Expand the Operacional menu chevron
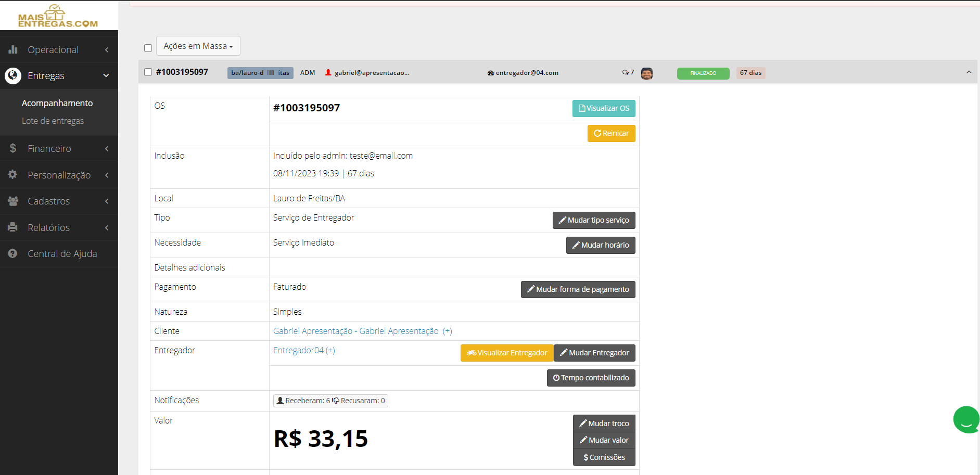980x475 pixels. 107,50
